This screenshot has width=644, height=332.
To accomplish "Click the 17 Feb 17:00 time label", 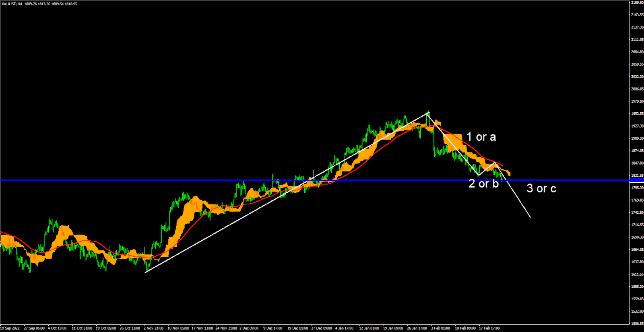I will tap(489, 328).
